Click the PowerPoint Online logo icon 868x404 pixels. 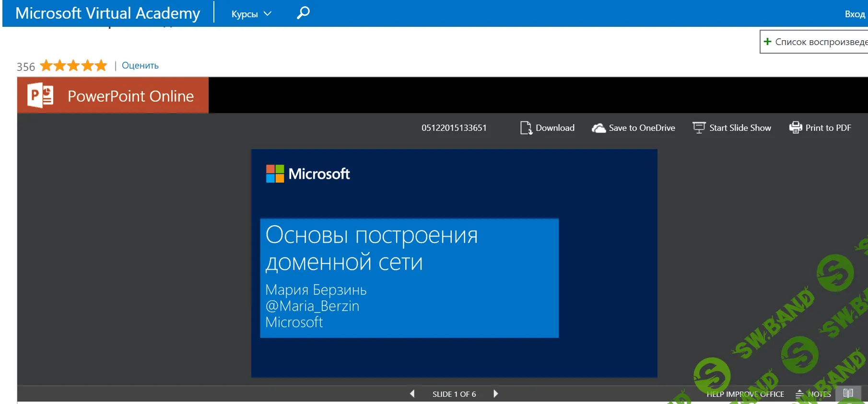click(40, 95)
